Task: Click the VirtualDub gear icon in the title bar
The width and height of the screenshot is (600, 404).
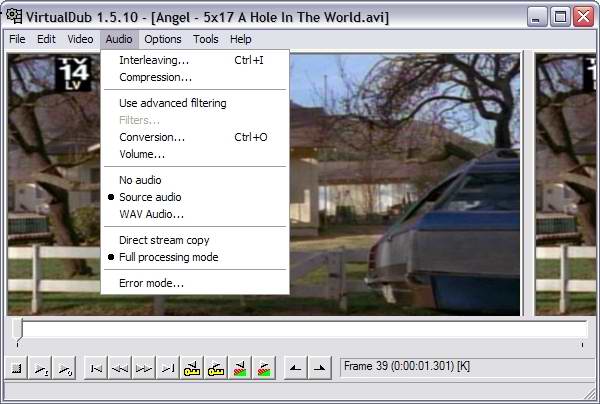Action: (14, 16)
